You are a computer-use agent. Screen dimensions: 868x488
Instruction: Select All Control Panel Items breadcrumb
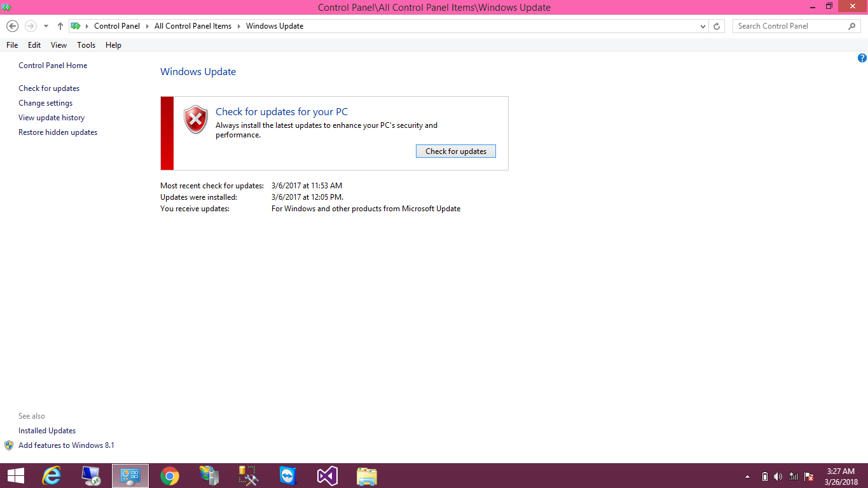(x=193, y=26)
